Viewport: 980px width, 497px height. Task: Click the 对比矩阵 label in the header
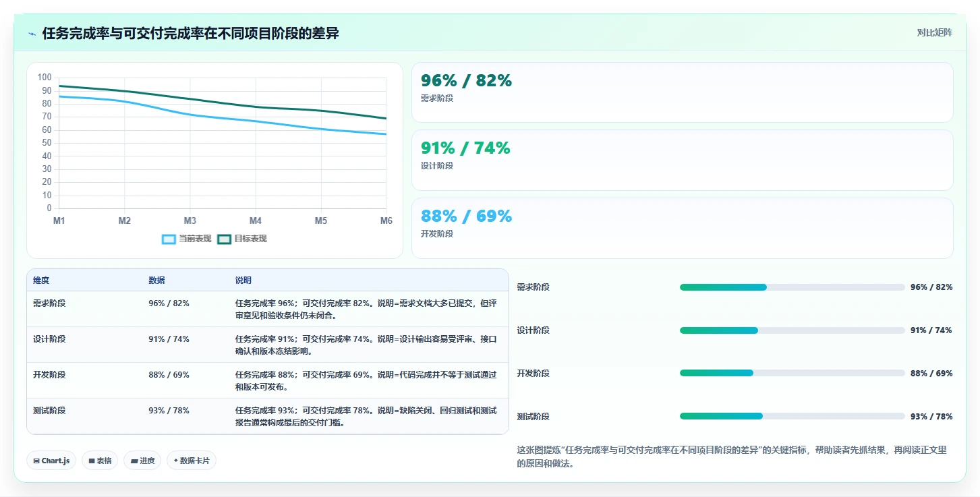934,33
